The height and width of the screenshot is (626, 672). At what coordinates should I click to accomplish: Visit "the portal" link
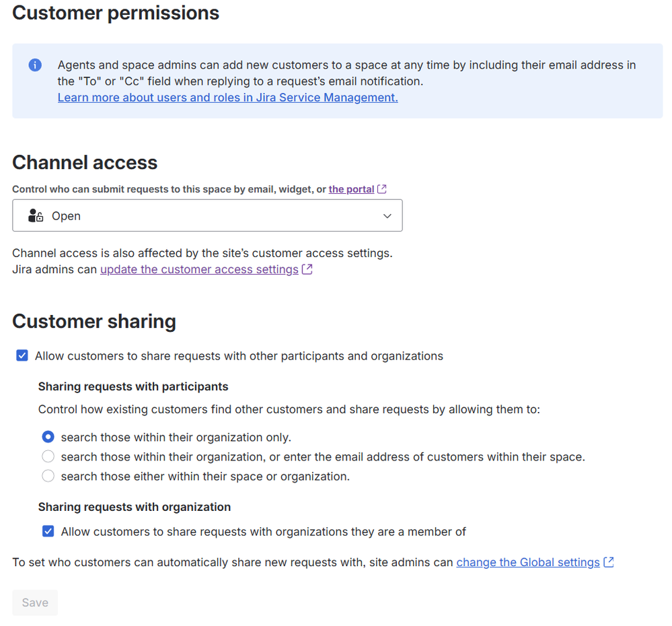pos(352,188)
